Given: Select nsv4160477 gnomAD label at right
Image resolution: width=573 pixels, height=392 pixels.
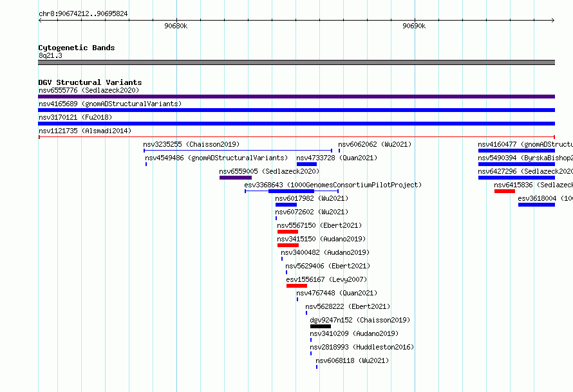Looking at the screenshot, I should coord(525,144).
